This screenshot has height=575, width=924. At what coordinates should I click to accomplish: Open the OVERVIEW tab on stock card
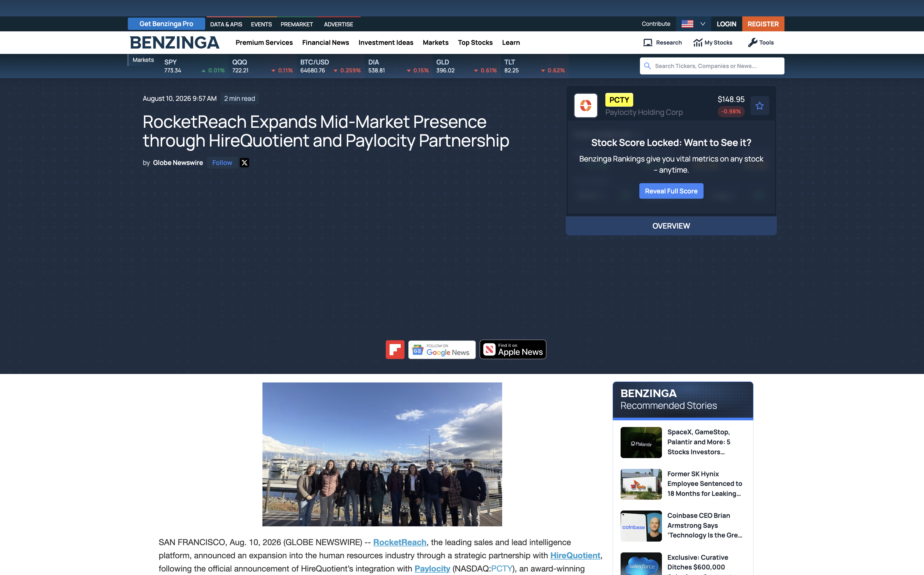coord(671,226)
